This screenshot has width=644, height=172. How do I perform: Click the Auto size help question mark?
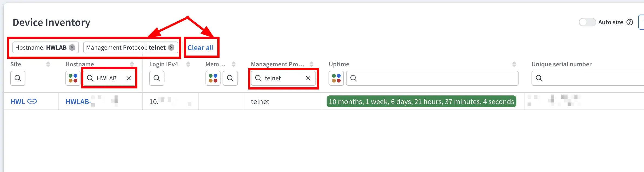(x=630, y=22)
